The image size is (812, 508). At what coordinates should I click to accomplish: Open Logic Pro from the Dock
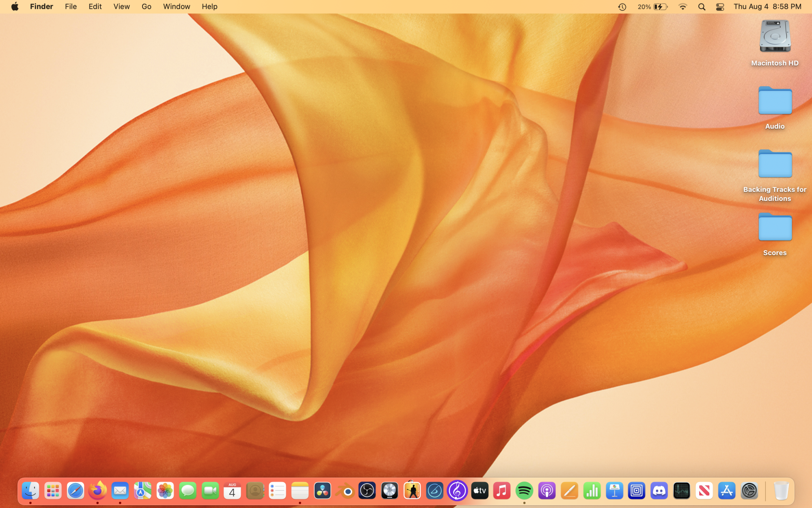pyautogui.click(x=390, y=491)
